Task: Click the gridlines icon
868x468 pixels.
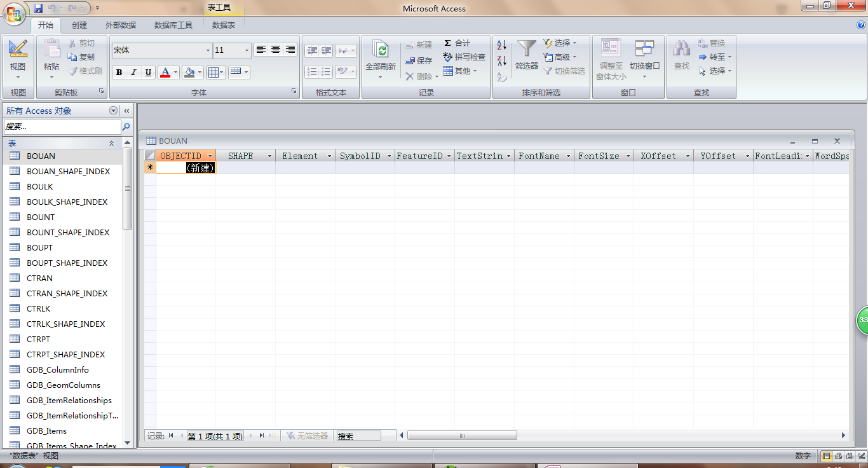Action: (x=213, y=72)
